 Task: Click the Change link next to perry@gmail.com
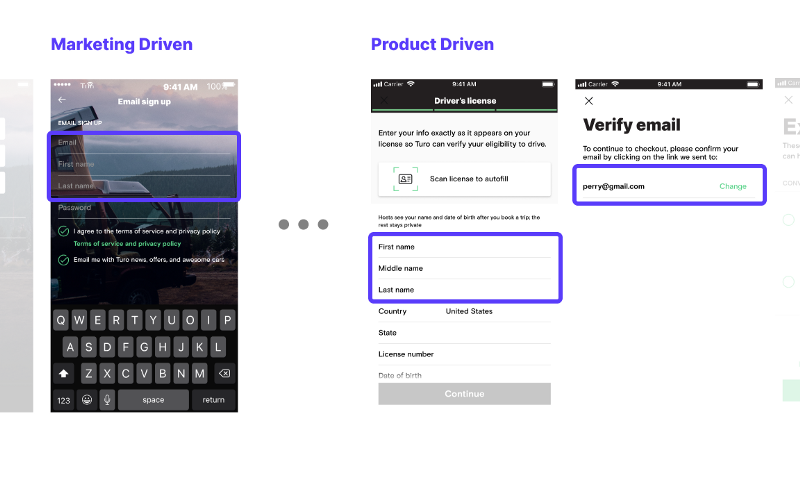(x=733, y=187)
